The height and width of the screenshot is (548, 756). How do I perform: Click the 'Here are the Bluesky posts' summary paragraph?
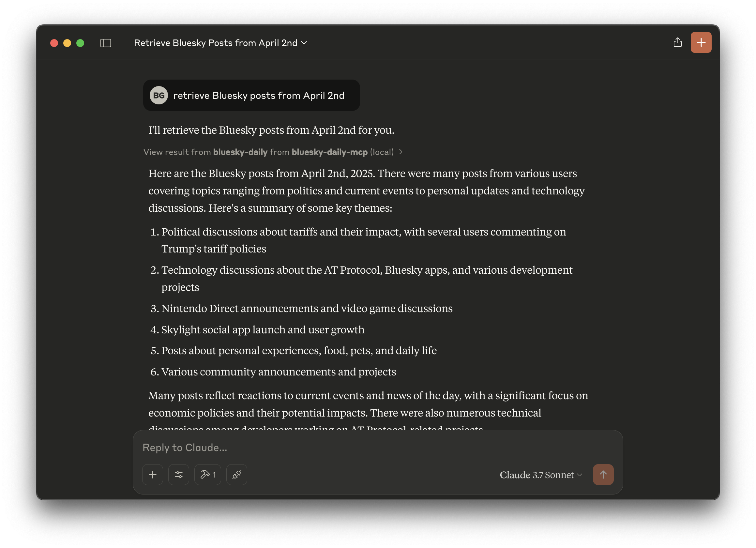point(366,191)
